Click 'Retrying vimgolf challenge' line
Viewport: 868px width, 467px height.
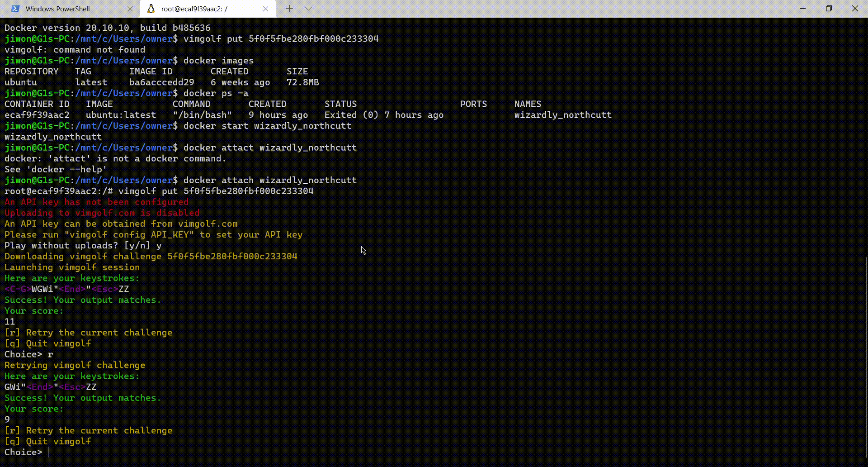coord(75,365)
